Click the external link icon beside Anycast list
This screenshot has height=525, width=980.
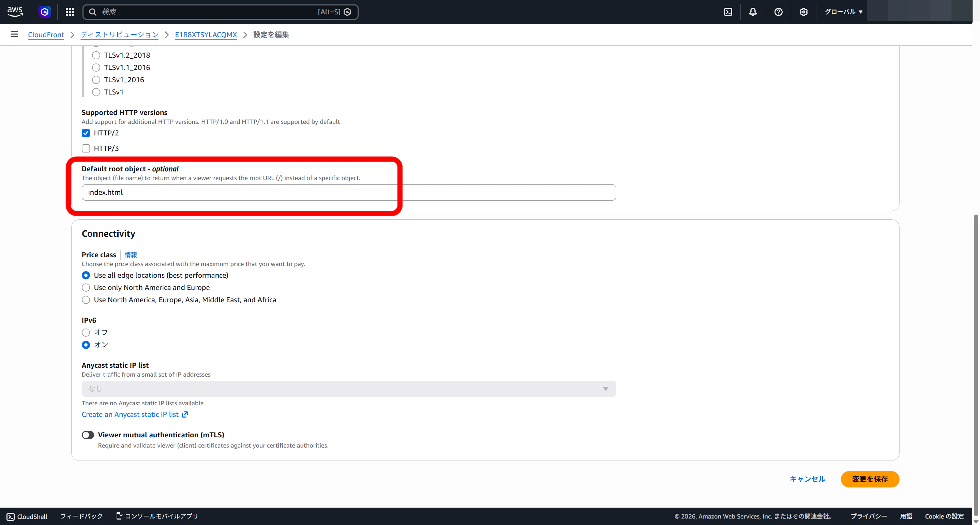click(x=184, y=414)
